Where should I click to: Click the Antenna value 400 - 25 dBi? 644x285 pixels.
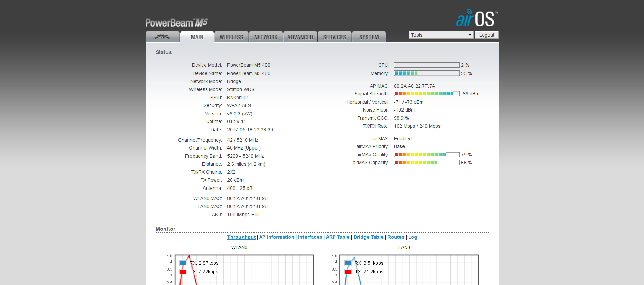(240, 188)
